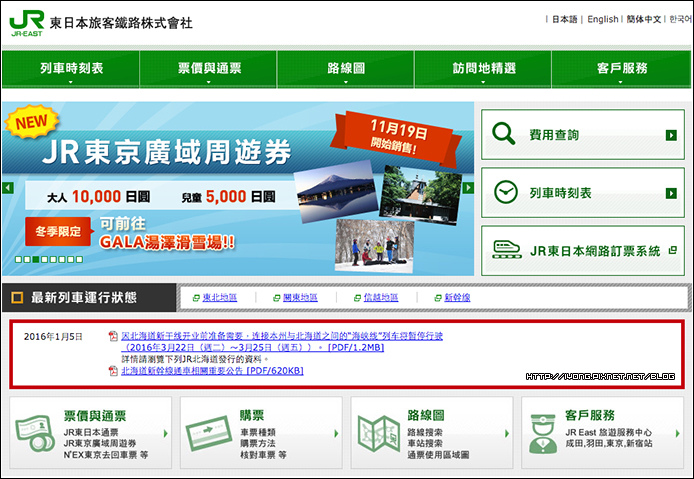Select the last banner slide indicator

coord(79,259)
